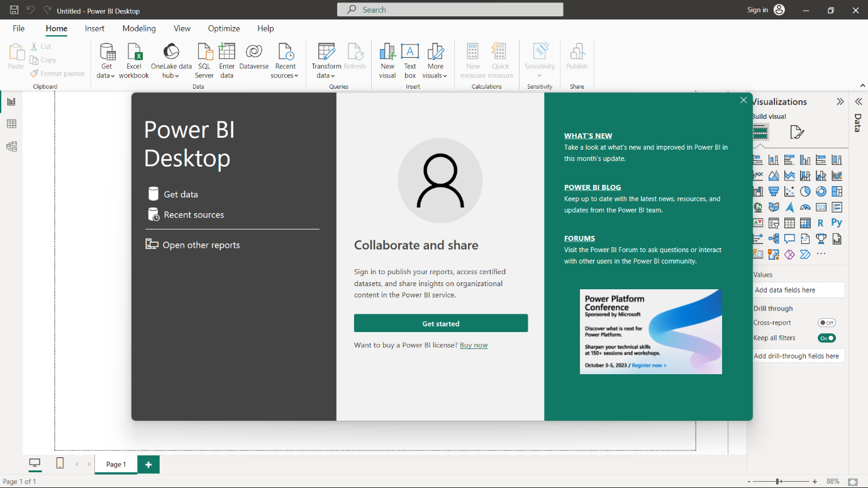Visit the FORUMS link
The width and height of the screenshot is (868, 488).
pyautogui.click(x=579, y=238)
